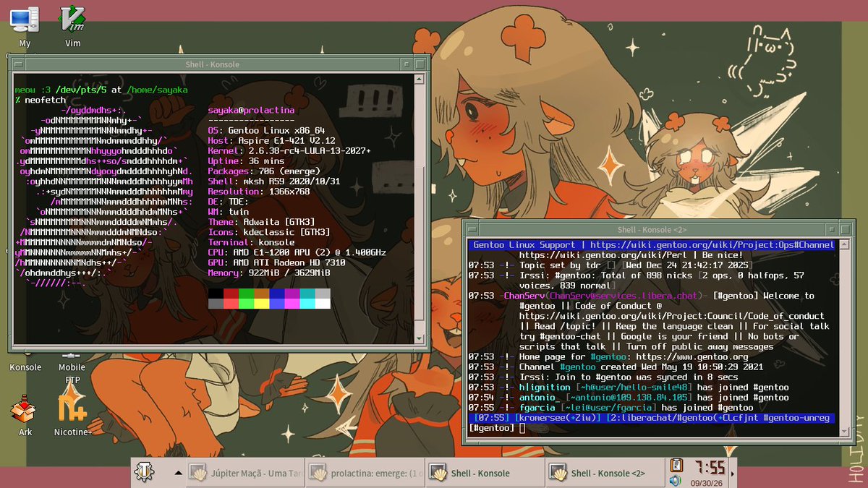Click the 'GPU: AMD ATI Radeon HD 7310' line
The width and height of the screenshot is (868, 488).
(276, 262)
